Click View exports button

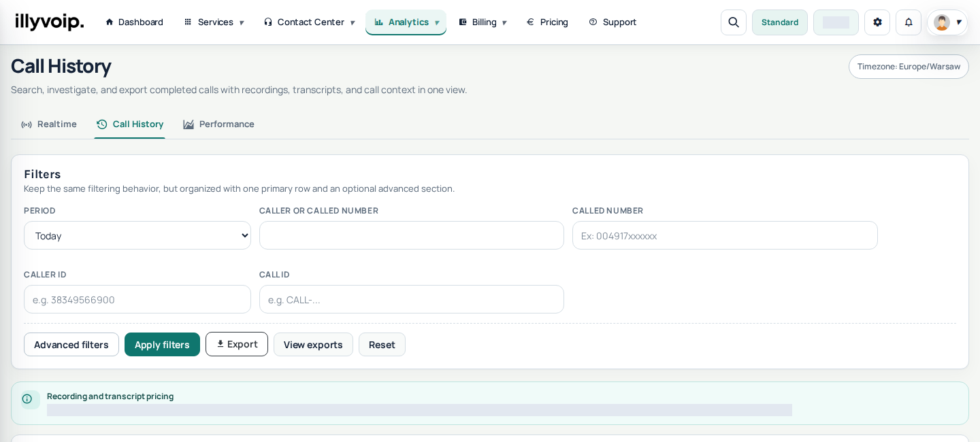[x=313, y=344]
